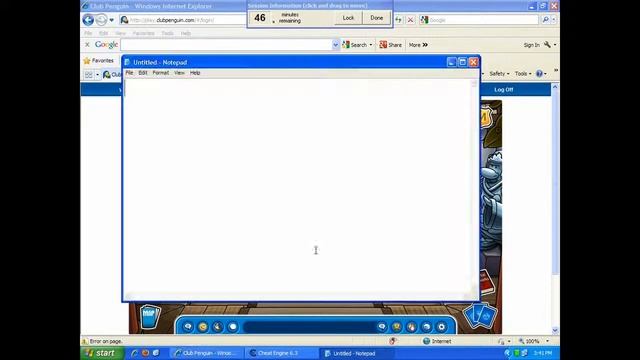Open the chat log speech bubble icon
Viewport: 640px width, 360px height.
tap(188, 327)
